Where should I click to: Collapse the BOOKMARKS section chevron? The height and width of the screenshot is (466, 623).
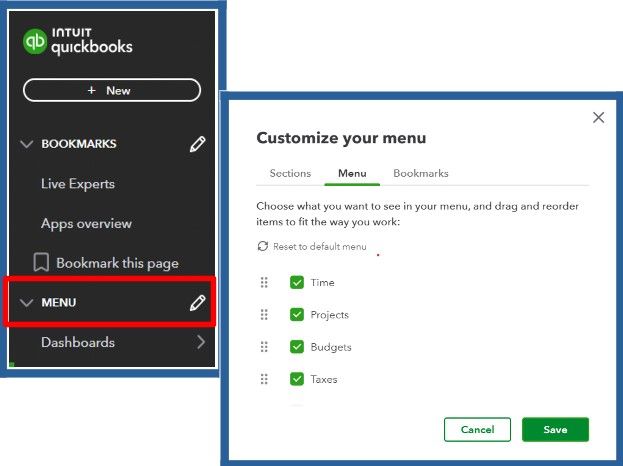[27, 143]
